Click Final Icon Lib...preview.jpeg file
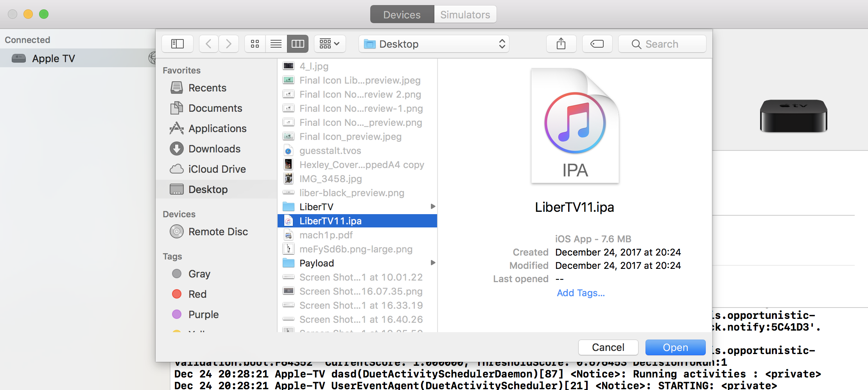Image resolution: width=868 pixels, height=390 pixels. [357, 80]
